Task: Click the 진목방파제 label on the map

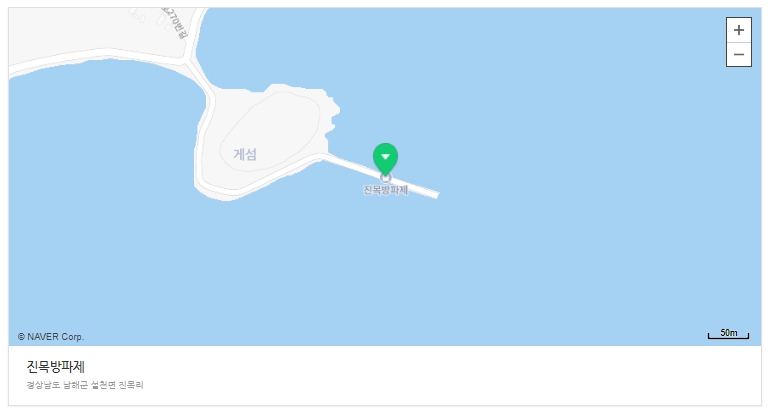Action: point(385,190)
